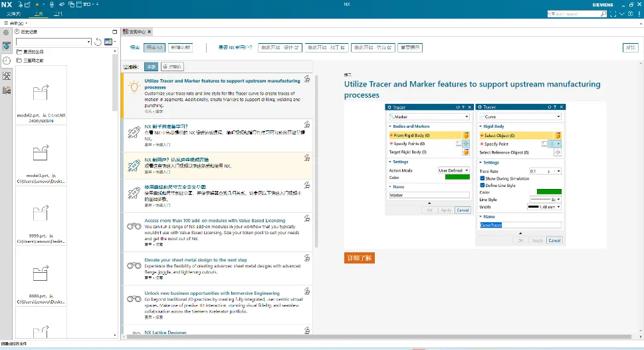644x350 pixels.
Task: Close the 发现中心 tab with its X
Action: coord(150,32)
